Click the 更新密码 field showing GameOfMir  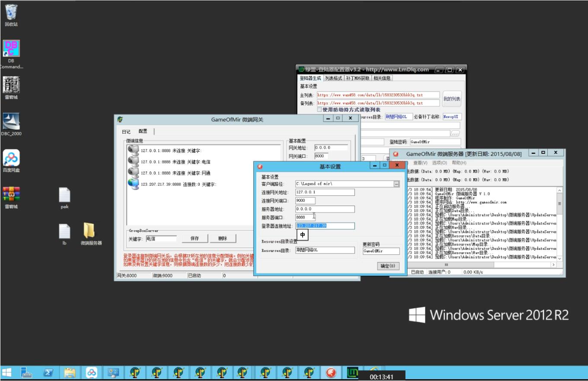(381, 251)
